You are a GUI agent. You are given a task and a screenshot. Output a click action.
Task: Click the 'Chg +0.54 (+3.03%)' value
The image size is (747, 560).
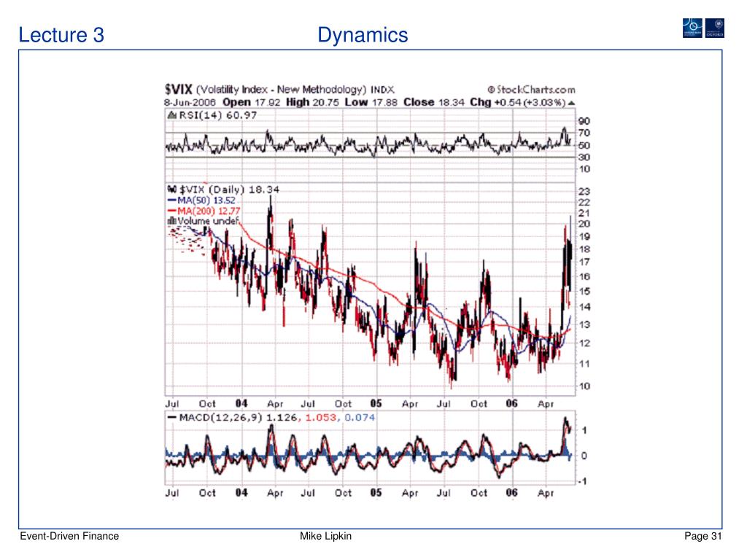(517, 102)
